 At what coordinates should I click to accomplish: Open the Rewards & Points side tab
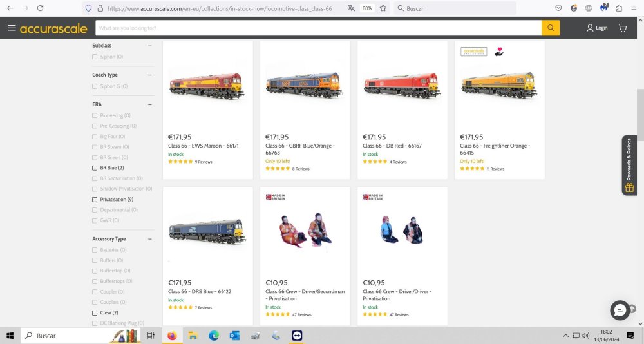tap(629, 165)
